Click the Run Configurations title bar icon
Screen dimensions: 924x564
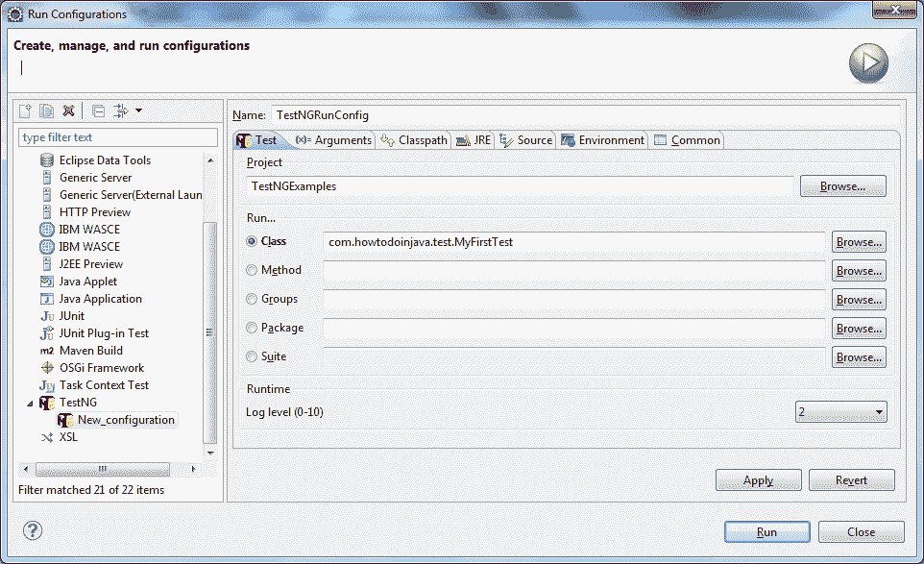point(15,14)
